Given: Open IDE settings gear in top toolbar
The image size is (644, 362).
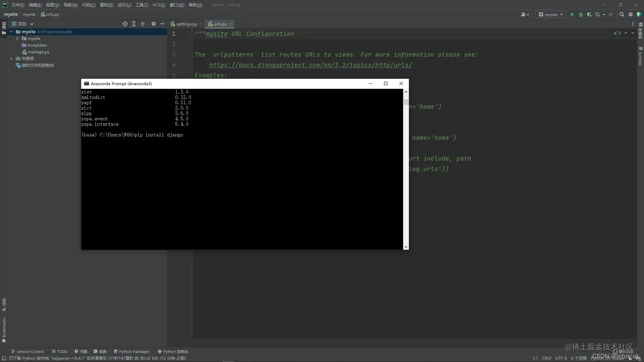Looking at the screenshot, I should pyautogui.click(x=631, y=14).
